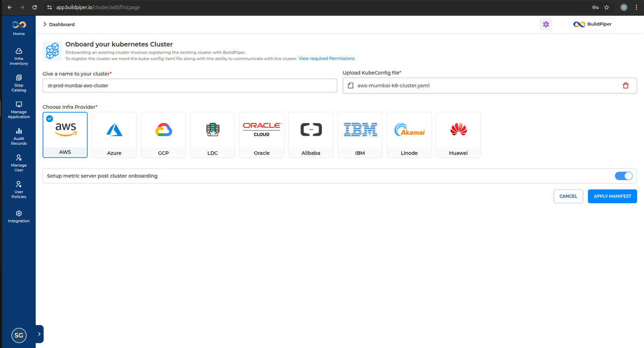Open Infra Inventory in sidebar
The width and height of the screenshot is (644, 348).
tap(19, 57)
